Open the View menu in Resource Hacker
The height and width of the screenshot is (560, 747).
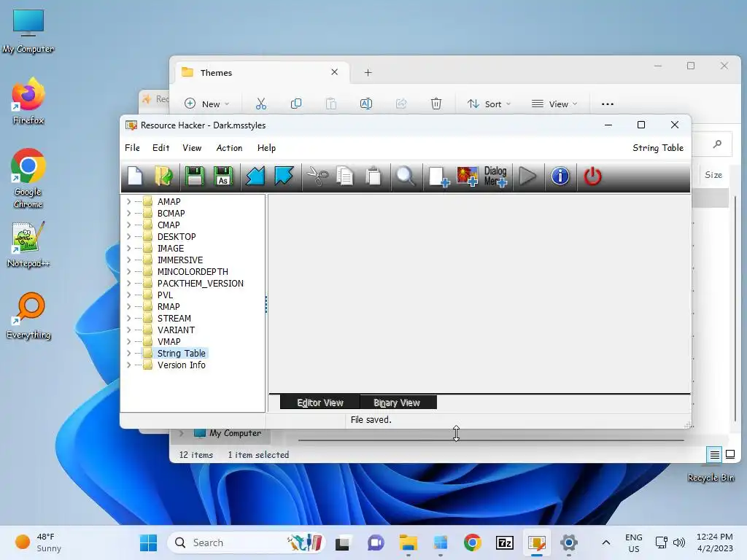pyautogui.click(x=192, y=148)
